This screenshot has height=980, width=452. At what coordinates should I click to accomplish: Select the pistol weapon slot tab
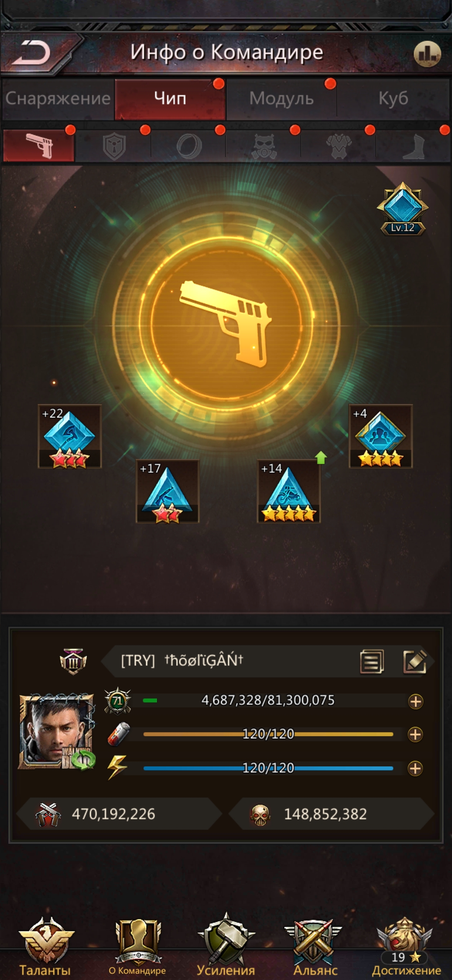click(x=39, y=146)
